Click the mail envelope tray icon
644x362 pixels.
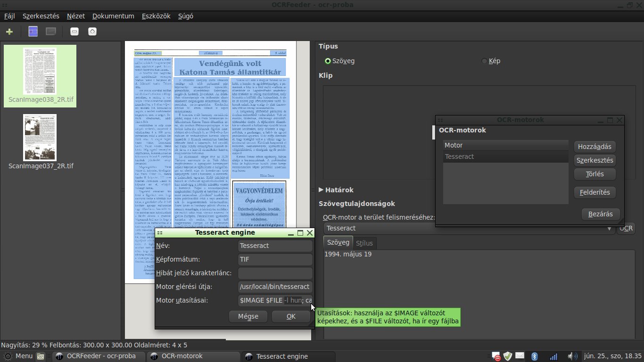click(520, 356)
